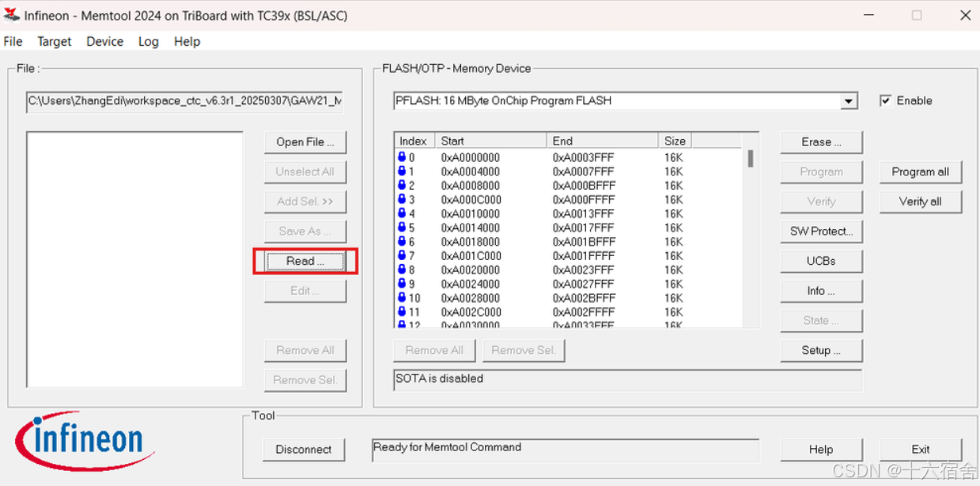Open the File menu
Viewport: 980px width, 486px height.
pyautogui.click(x=13, y=41)
